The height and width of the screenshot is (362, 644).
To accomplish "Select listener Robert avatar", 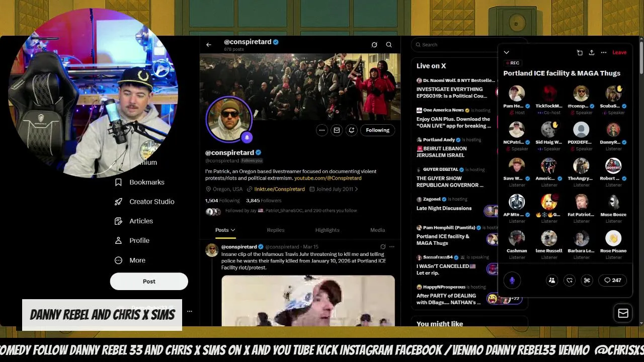I will 613,166.
